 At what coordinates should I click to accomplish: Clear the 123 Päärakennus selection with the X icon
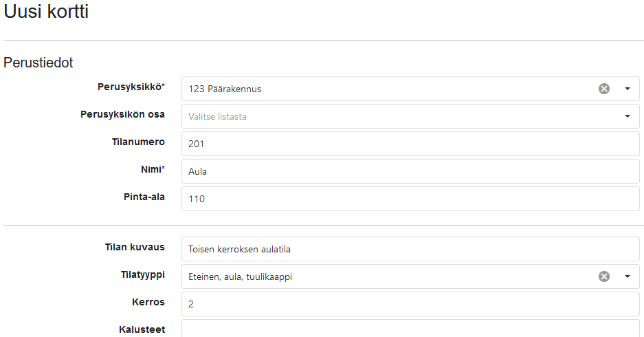tap(603, 89)
